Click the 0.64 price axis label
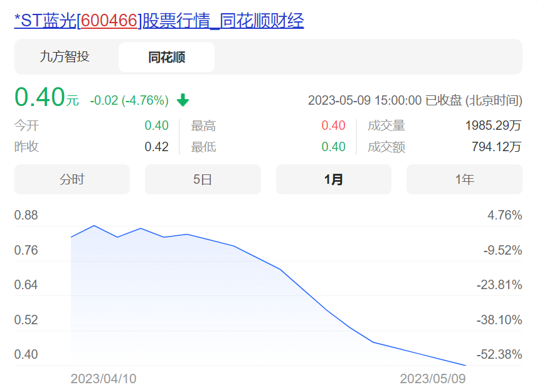Image resolution: width=537 pixels, height=392 pixels. click(26, 285)
